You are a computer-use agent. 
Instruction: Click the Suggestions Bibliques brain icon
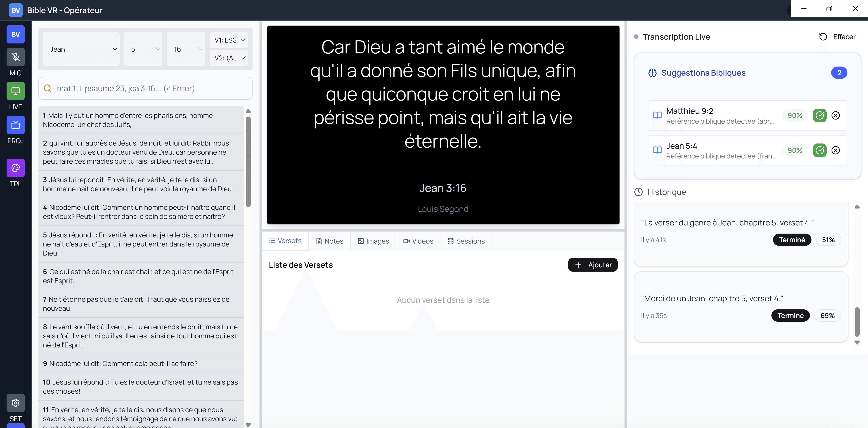pyautogui.click(x=653, y=72)
